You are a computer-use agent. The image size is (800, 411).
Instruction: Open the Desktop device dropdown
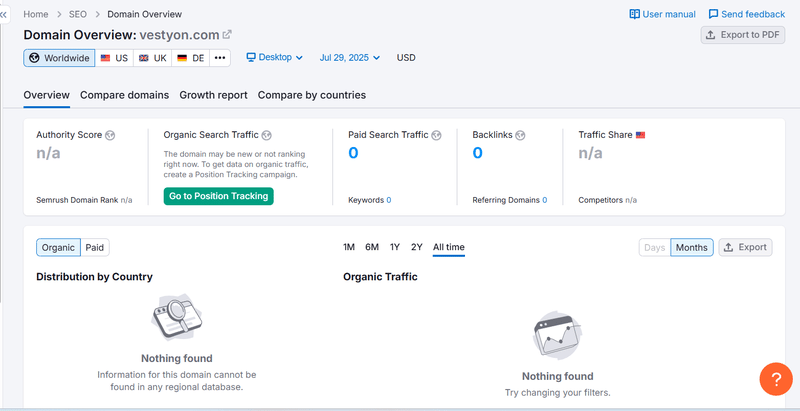(x=274, y=58)
